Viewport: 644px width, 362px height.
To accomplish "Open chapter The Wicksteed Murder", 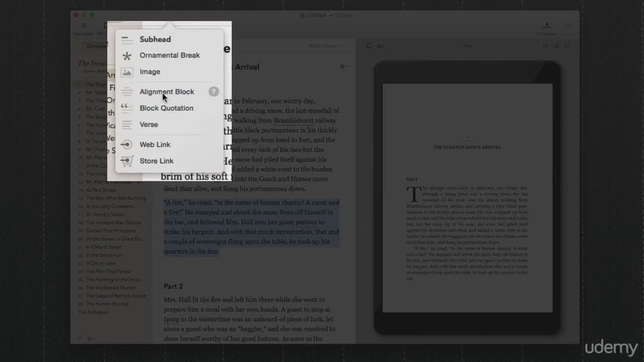I will point(111,288).
